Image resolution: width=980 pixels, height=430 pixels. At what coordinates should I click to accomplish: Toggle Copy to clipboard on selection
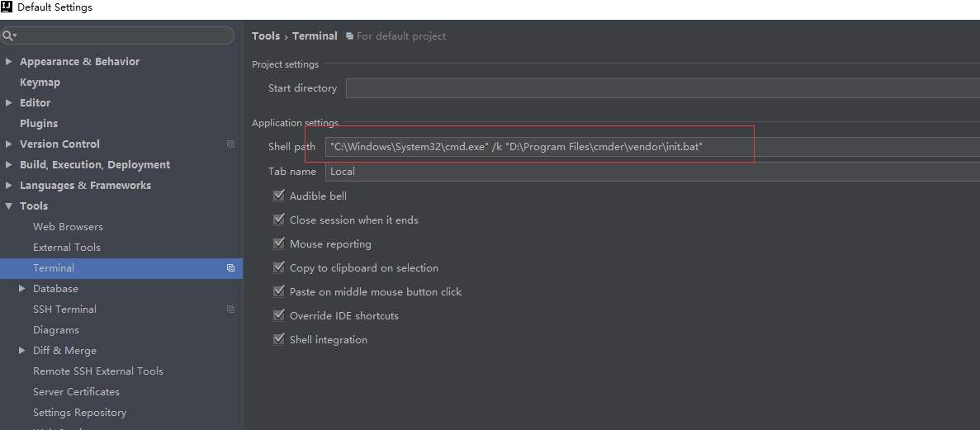pyautogui.click(x=279, y=267)
